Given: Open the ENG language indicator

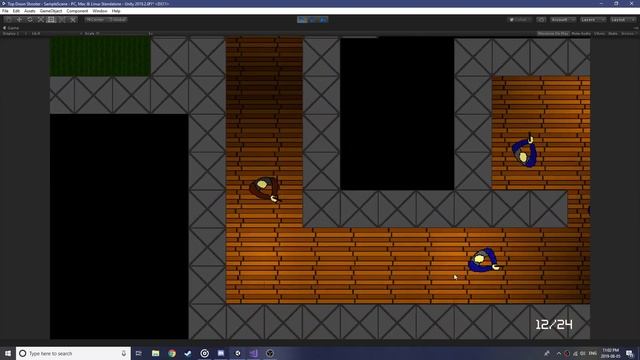Looking at the screenshot, I should click(x=593, y=353).
